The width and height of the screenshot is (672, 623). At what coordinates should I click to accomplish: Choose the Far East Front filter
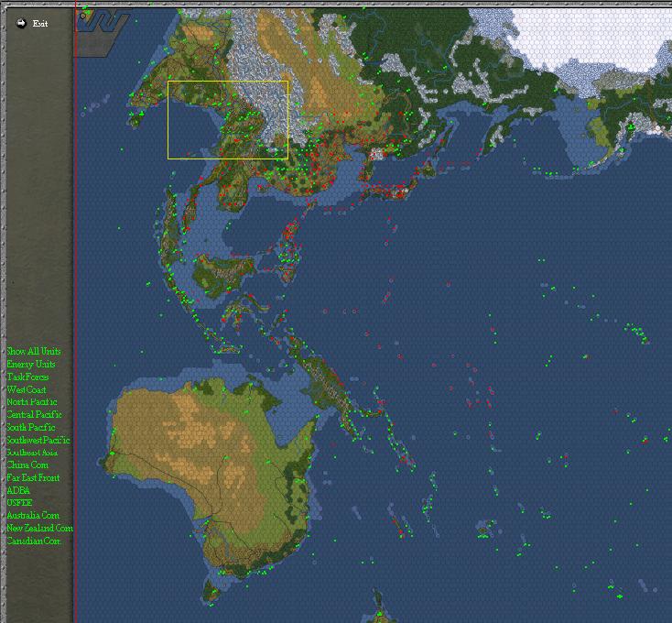(x=33, y=477)
